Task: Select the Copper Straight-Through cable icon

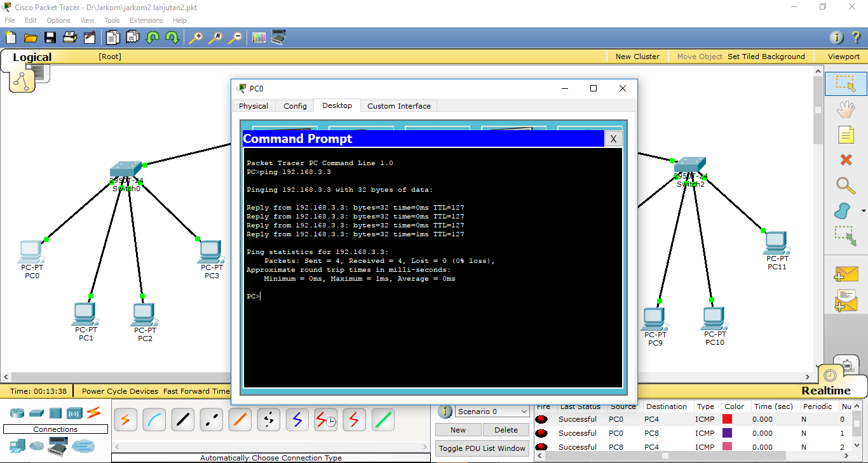Action: point(182,419)
